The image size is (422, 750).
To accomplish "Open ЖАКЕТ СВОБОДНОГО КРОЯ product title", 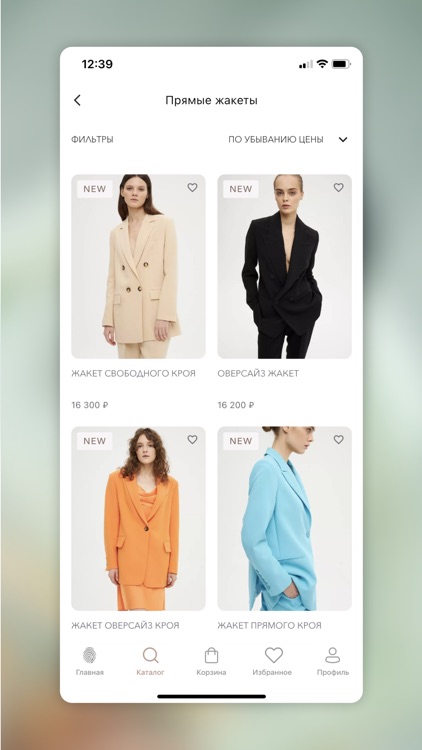I will (x=133, y=374).
